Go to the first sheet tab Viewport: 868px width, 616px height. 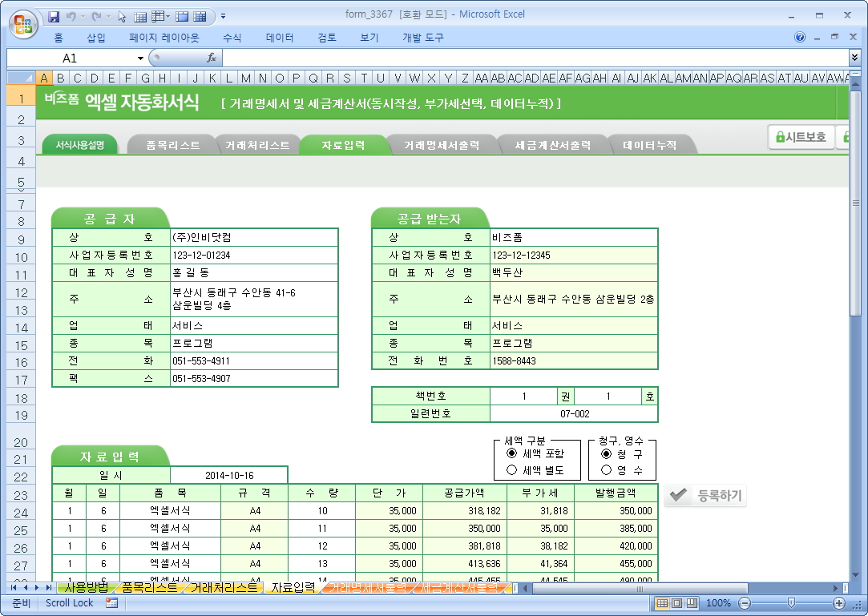click(x=14, y=587)
